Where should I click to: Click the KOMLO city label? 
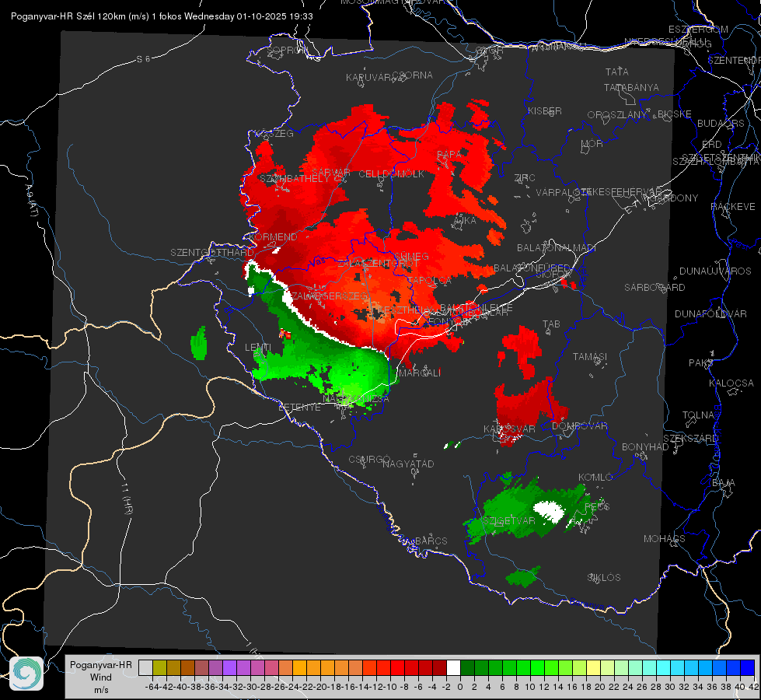(x=595, y=478)
